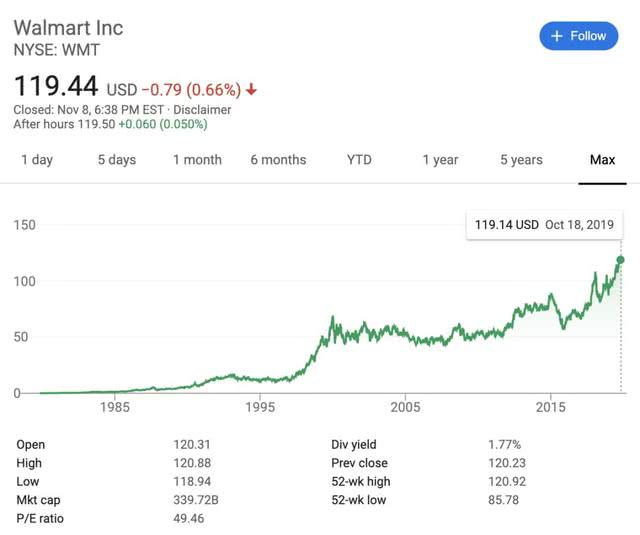Viewport: 640px width, 535px height.
Task: Click the stock price line near 2000 peak
Action: [x=332, y=319]
